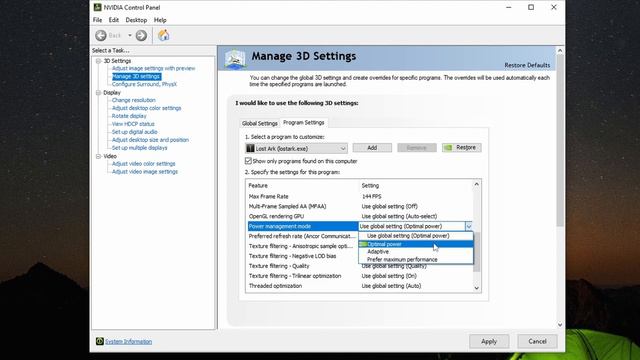Viewport: 640px width, 360px height.
Task: Click the 144 FPS setting value
Action: coord(371,197)
